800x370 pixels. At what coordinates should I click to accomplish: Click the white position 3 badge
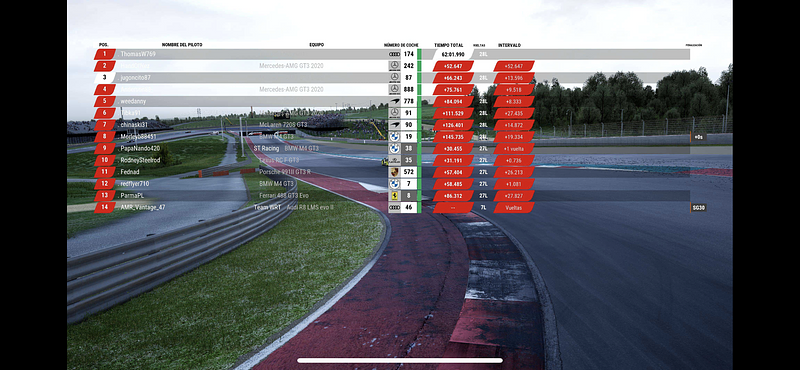pyautogui.click(x=105, y=78)
